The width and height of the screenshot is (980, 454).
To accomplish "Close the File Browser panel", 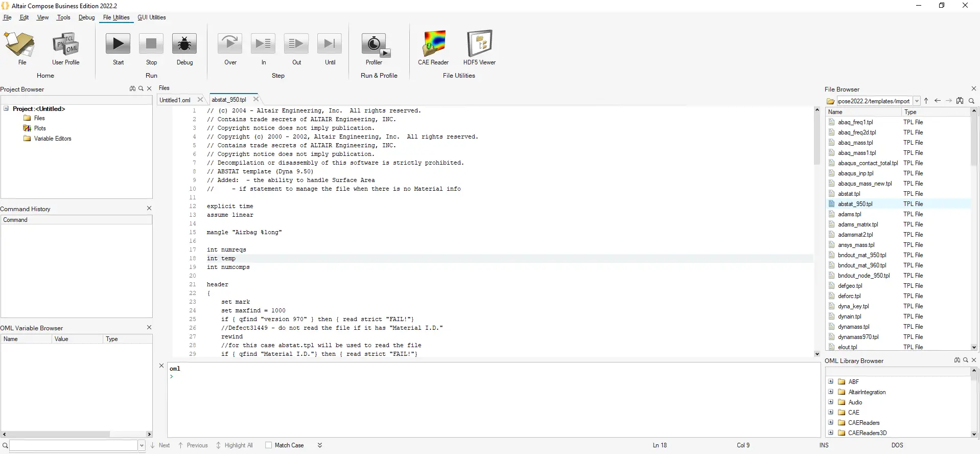I will 974,88.
